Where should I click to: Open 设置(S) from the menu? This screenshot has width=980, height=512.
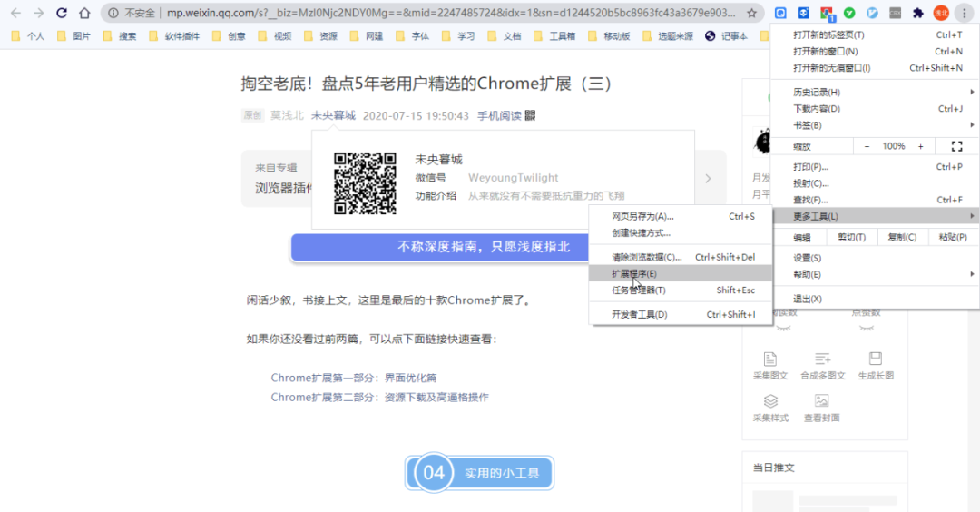(x=875, y=258)
